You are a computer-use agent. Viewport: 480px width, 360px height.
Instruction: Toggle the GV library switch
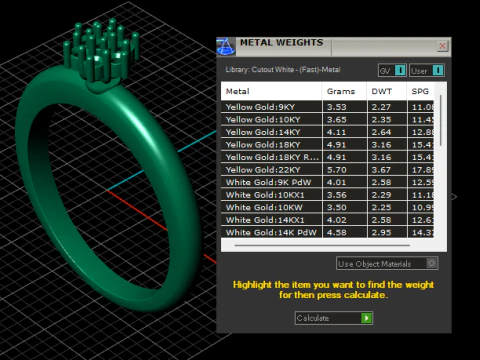[x=392, y=70]
